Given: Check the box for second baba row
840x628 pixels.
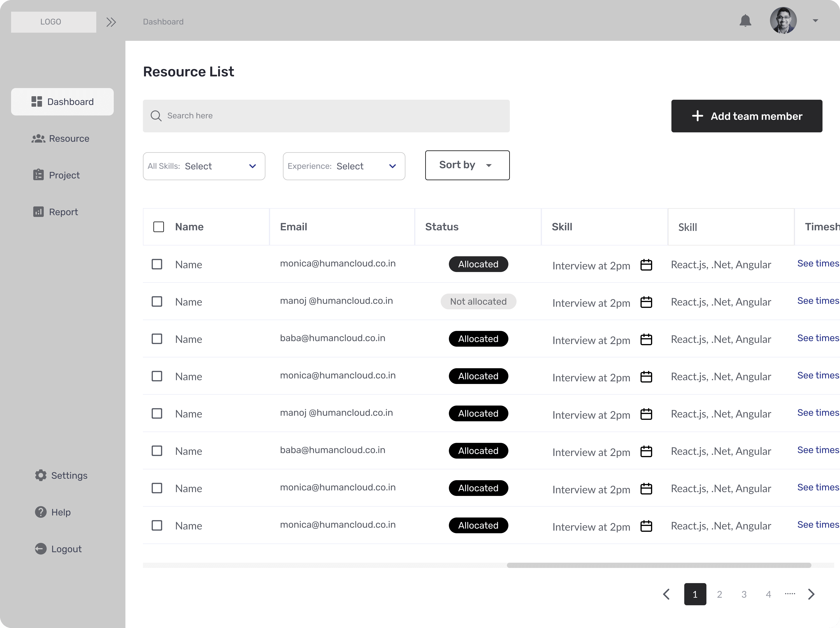Looking at the screenshot, I should click(157, 451).
